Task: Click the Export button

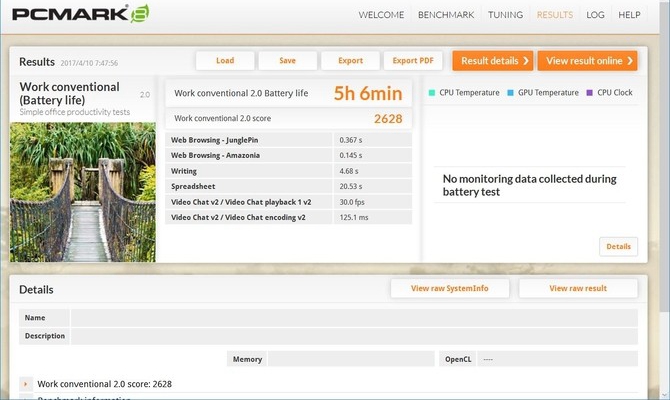Action: (x=350, y=61)
